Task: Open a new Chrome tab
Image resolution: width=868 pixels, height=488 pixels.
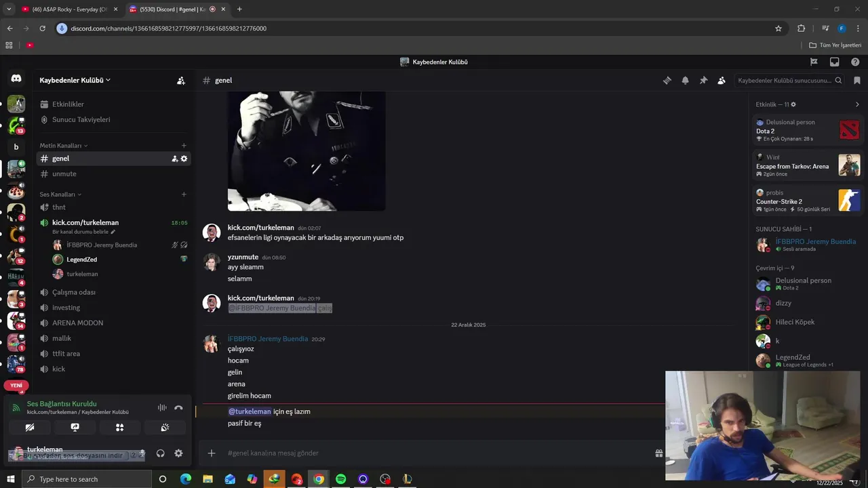Action: coord(239,9)
